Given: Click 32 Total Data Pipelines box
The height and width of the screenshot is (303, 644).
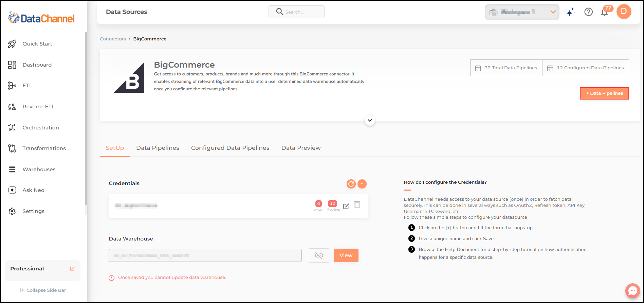Looking at the screenshot, I should coord(506,68).
